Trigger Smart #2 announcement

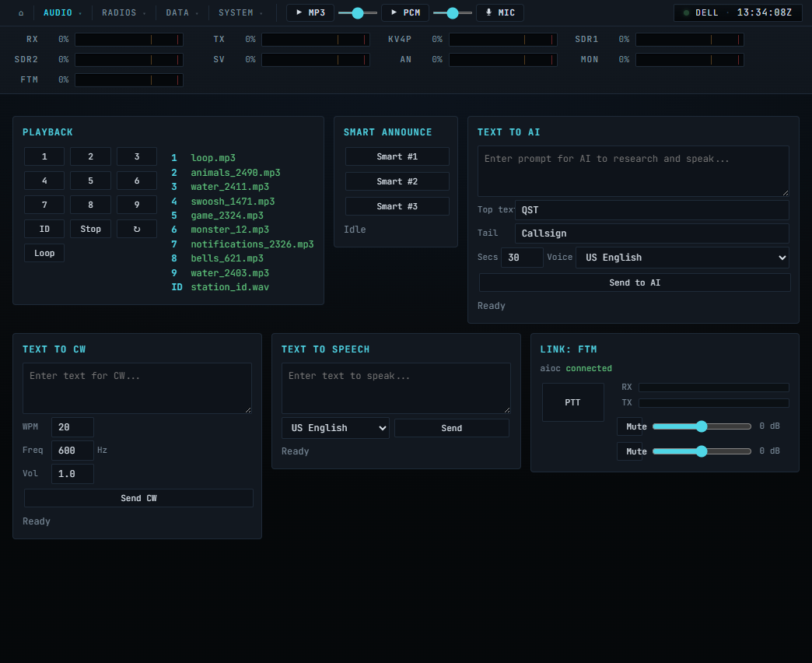397,181
